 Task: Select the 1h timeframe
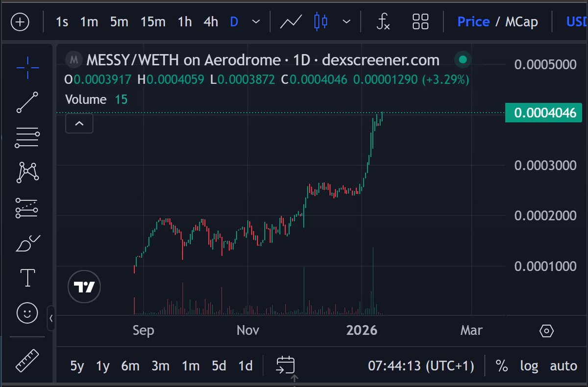(185, 22)
